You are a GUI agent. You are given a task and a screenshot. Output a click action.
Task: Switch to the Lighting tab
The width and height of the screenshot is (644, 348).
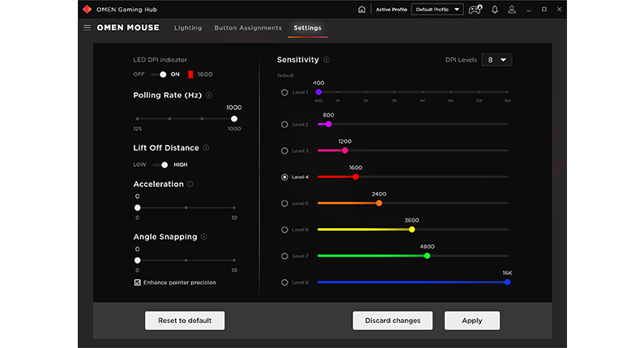point(188,28)
